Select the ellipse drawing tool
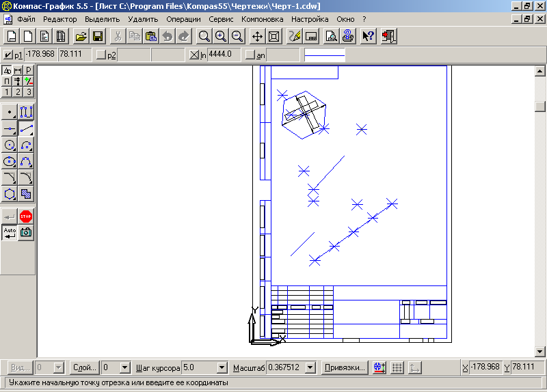The height and width of the screenshot is (392, 547). (10, 161)
